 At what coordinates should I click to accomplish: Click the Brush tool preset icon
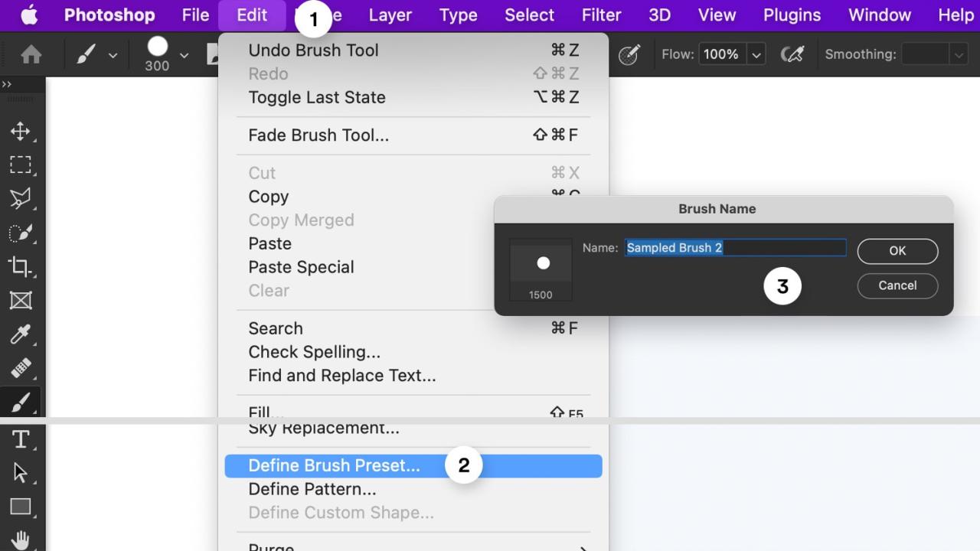(87, 54)
